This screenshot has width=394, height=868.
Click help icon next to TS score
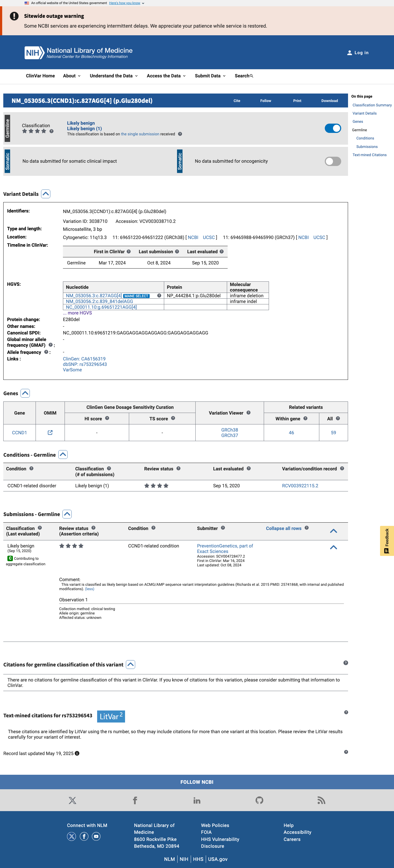(x=173, y=418)
